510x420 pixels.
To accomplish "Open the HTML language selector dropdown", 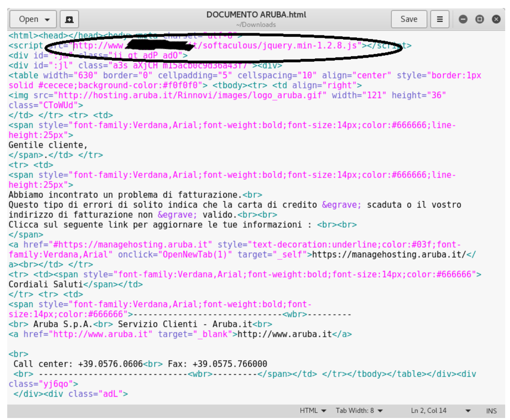I will point(313,410).
